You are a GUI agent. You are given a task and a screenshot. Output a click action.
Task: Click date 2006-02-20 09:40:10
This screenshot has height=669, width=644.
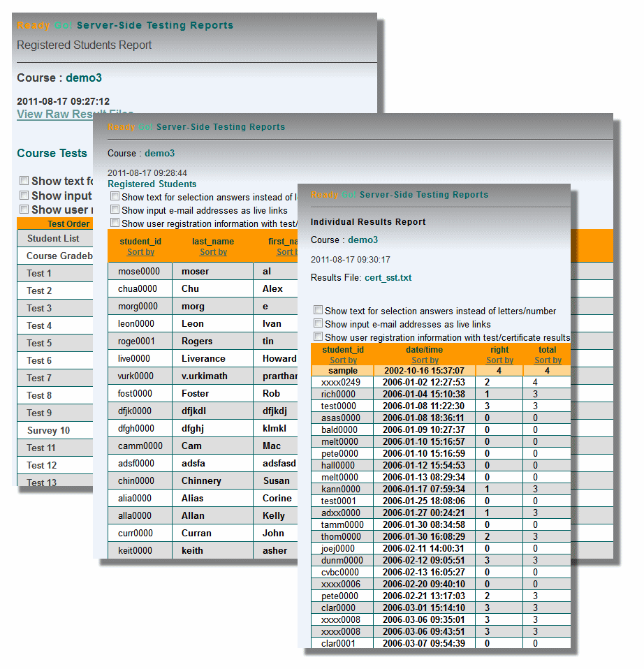pyautogui.click(x=424, y=584)
